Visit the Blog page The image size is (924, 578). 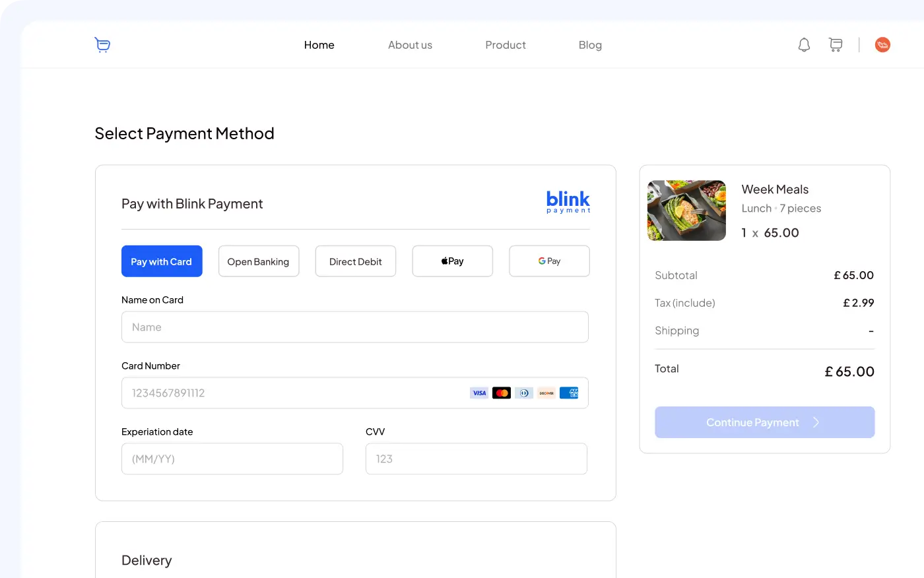point(590,45)
